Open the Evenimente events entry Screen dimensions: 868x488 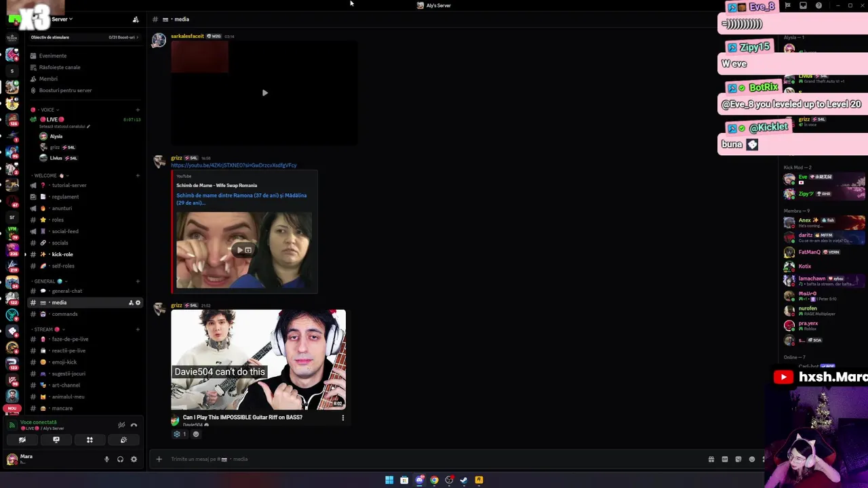(x=53, y=56)
